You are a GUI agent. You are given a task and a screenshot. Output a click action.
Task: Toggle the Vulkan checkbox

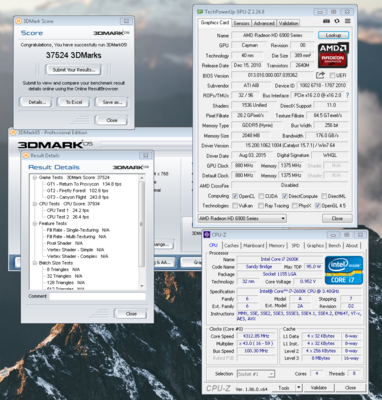pyautogui.click(x=235, y=206)
